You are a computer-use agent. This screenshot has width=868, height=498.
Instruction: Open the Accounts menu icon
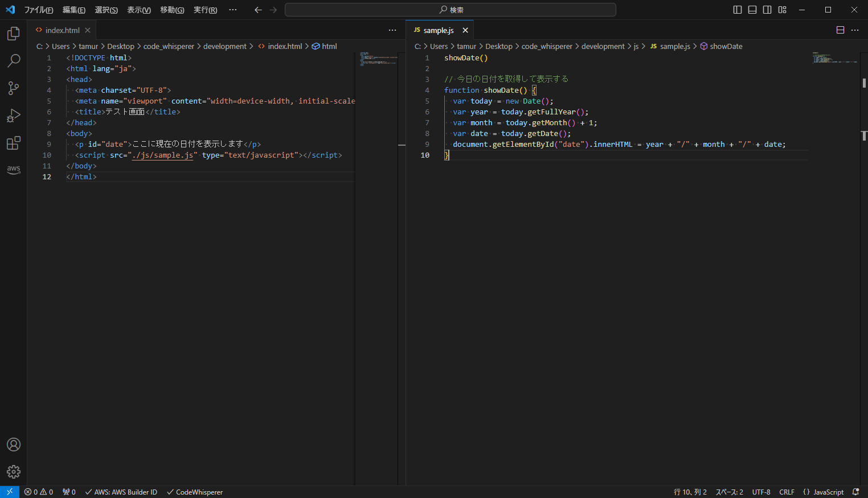point(14,445)
